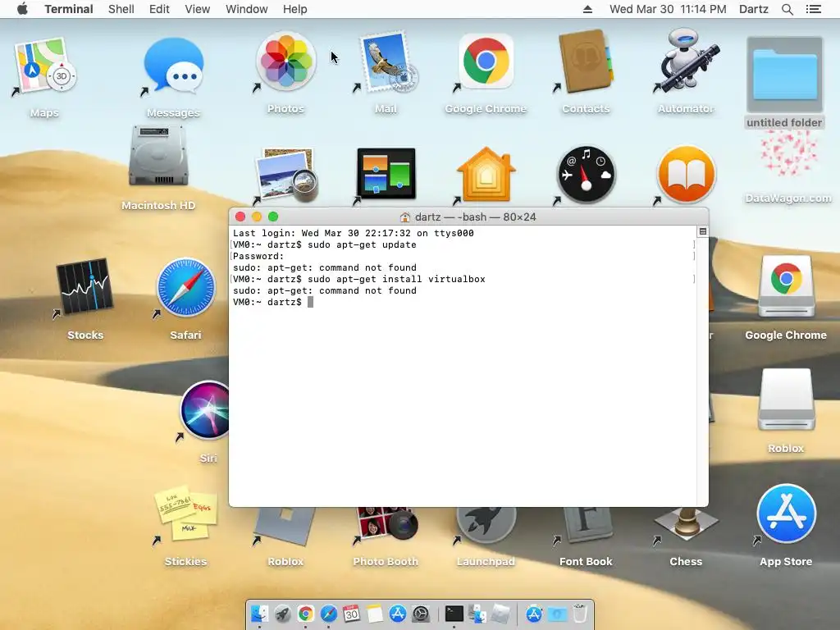Viewport: 840px width, 630px height.
Task: Open the Apple menu
Action: pyautogui.click(x=22, y=9)
